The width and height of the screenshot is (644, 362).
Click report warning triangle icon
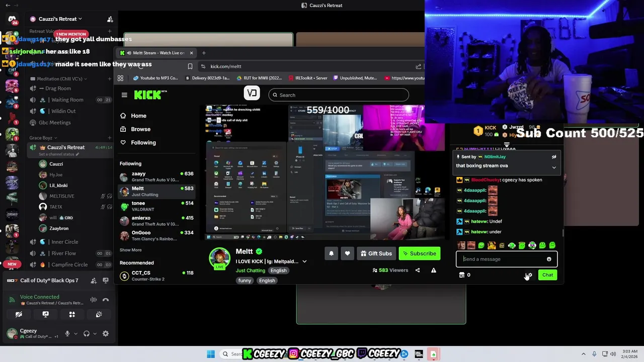(x=434, y=270)
